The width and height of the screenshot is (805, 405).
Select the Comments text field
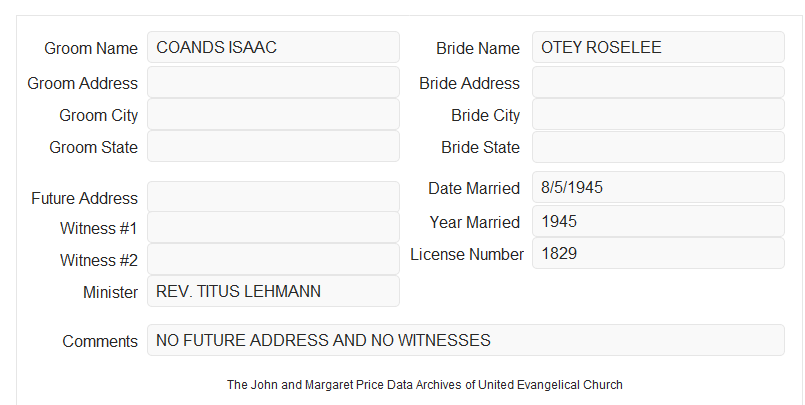tap(466, 340)
